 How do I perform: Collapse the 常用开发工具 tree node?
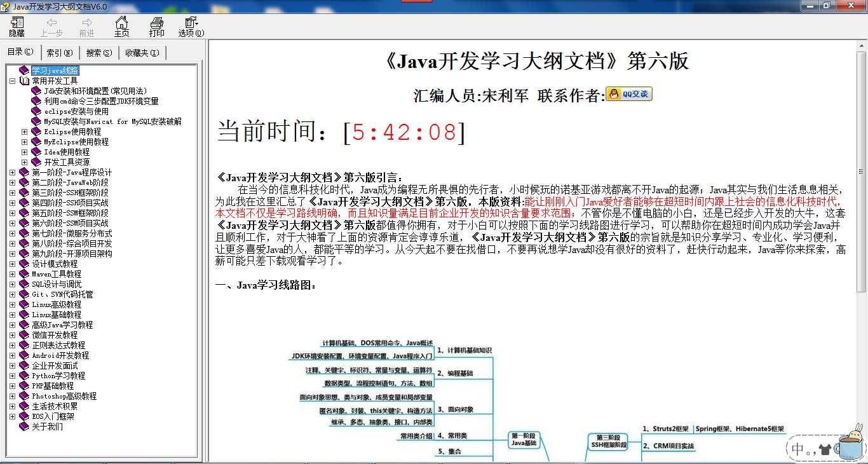[x=12, y=81]
